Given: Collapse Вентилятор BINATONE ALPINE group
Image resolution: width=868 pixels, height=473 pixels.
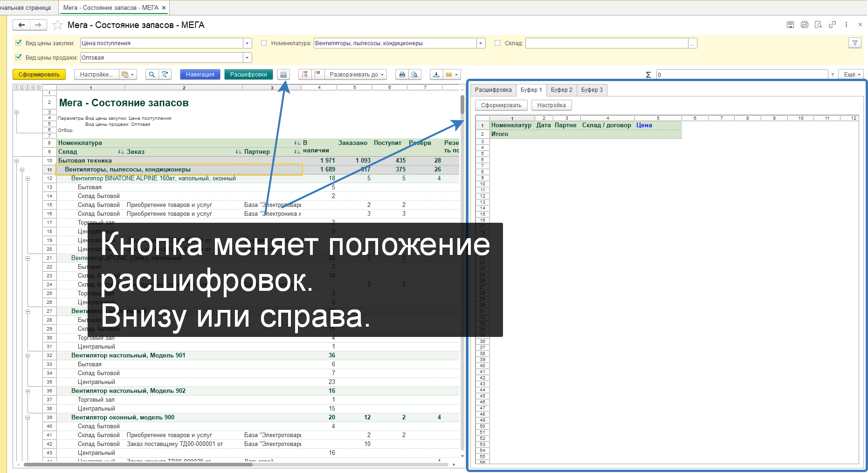Looking at the screenshot, I should (28, 178).
